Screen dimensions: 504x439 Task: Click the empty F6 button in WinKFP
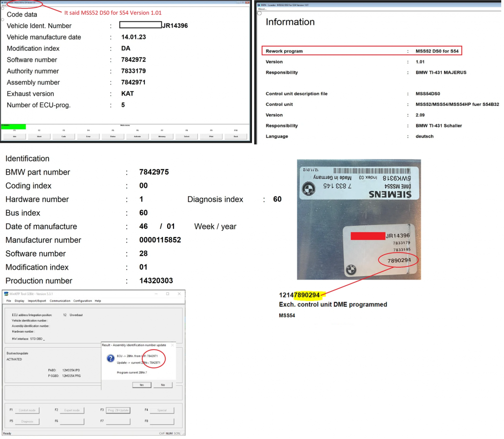(x=72, y=421)
